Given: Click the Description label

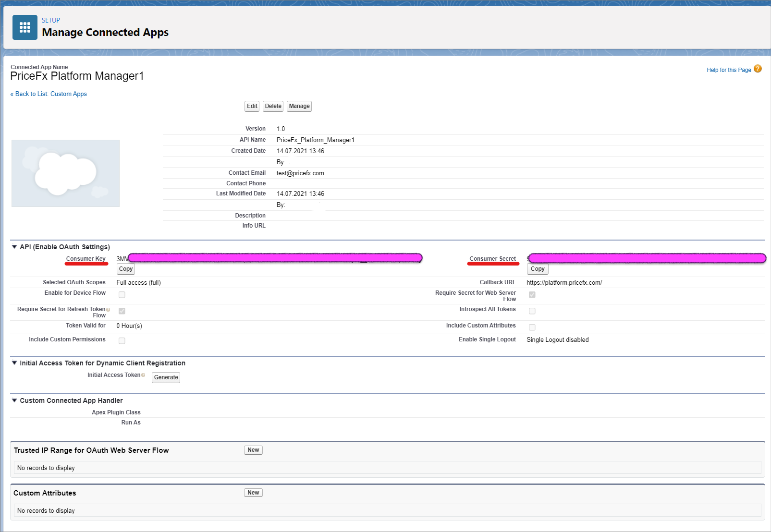Looking at the screenshot, I should point(250,216).
